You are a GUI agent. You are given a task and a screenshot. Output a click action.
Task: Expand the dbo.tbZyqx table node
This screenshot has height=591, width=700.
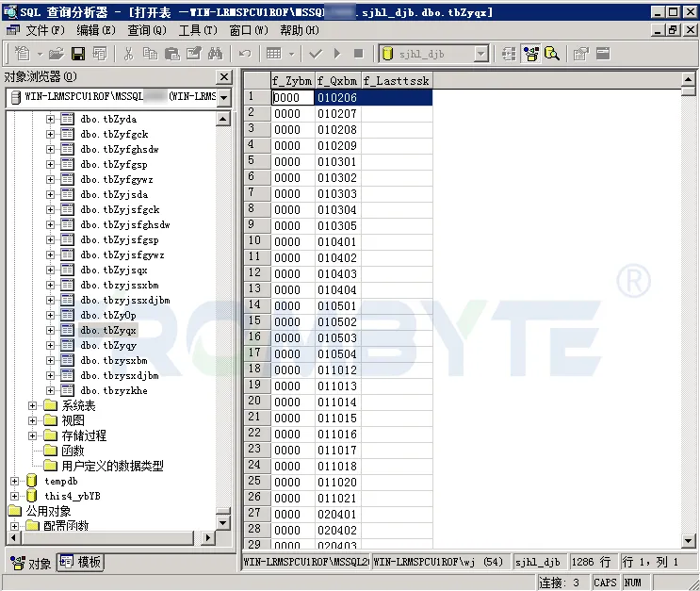coord(51,331)
